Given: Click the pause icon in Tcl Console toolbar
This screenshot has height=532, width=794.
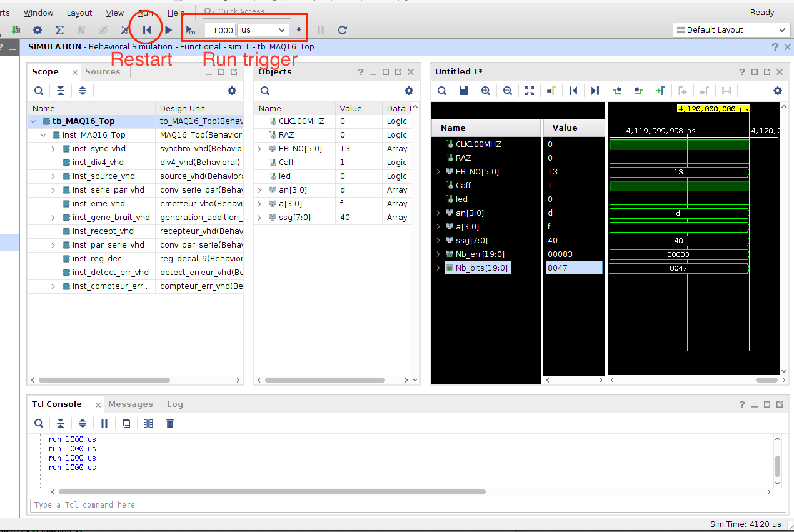Looking at the screenshot, I should (104, 423).
